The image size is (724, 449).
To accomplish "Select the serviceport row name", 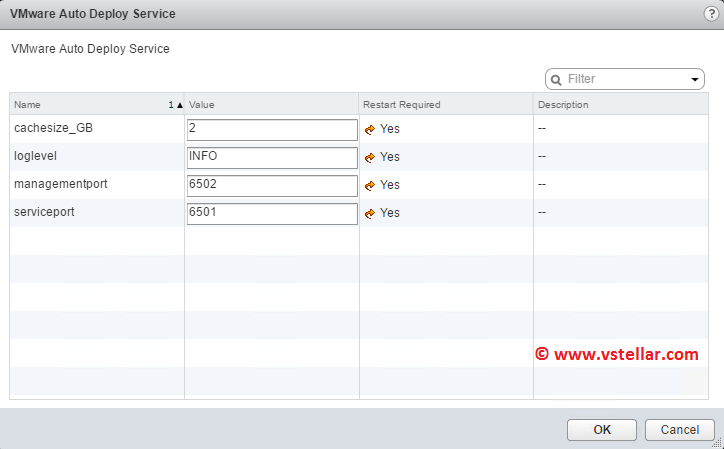I will [44, 213].
